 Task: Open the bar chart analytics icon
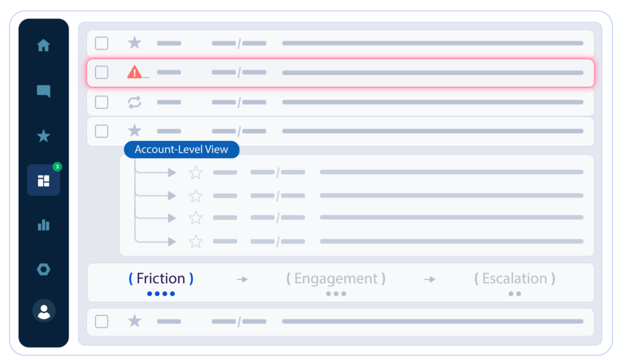pyautogui.click(x=43, y=225)
